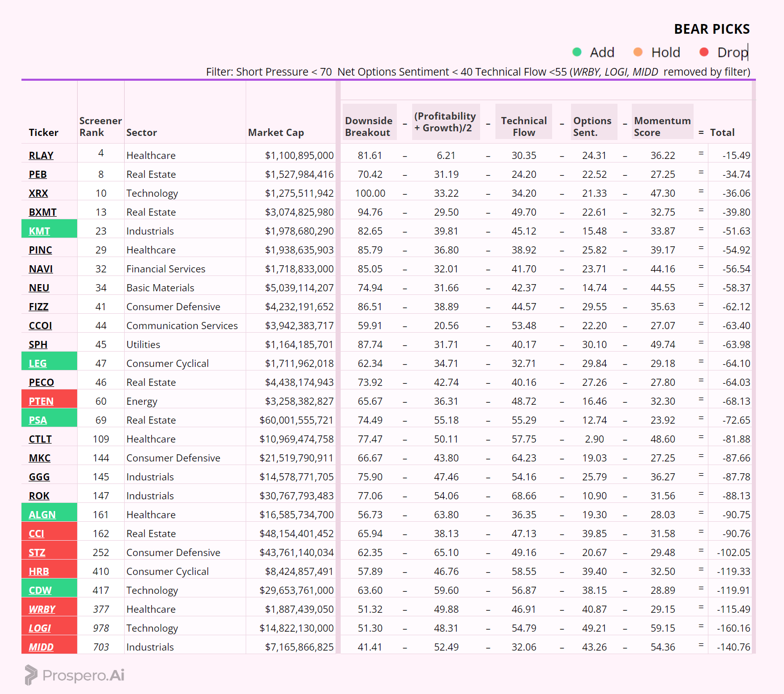The height and width of the screenshot is (694, 784).
Task: Open the red PTEN ticker link
Action: pyautogui.click(x=41, y=401)
